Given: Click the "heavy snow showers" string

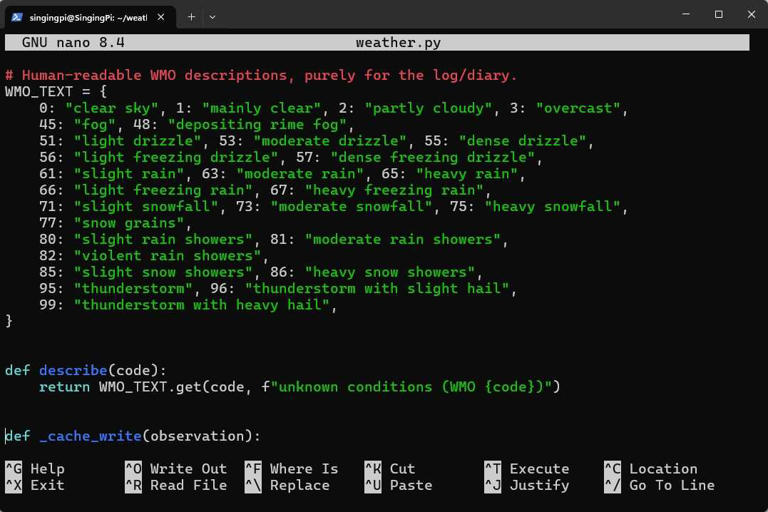Looking at the screenshot, I should [x=390, y=272].
